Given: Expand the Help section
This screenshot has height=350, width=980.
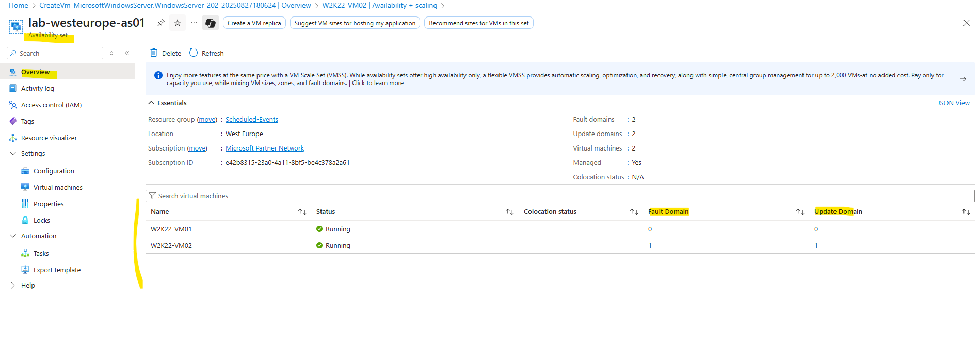Looking at the screenshot, I should 13,285.
